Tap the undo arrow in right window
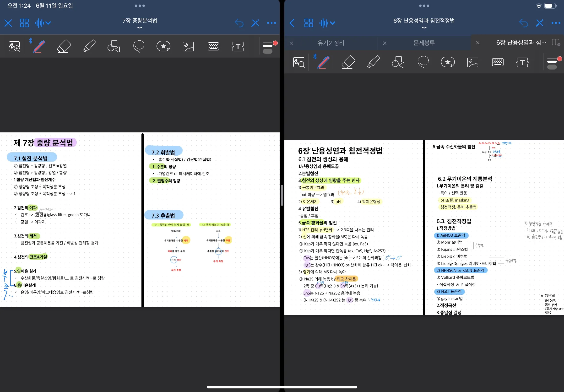This screenshot has height=392, width=564. coord(523,23)
